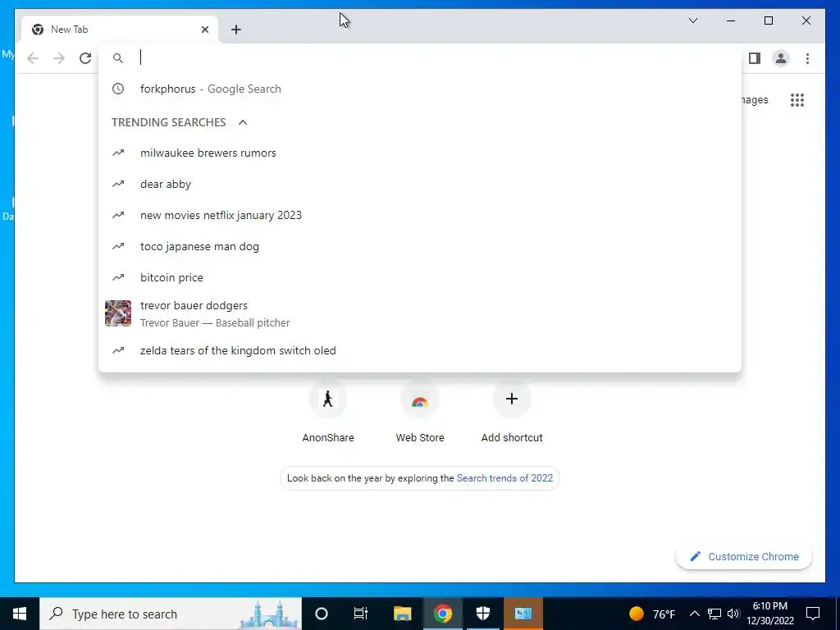Reload the page with the refresh icon
The height and width of the screenshot is (630, 840).
pos(85,58)
